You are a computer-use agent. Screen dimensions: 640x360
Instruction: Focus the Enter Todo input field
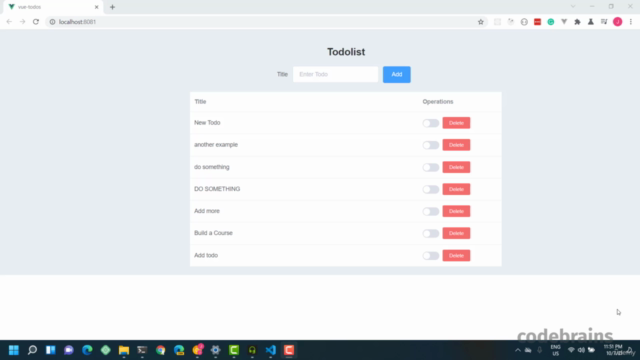(x=336, y=74)
